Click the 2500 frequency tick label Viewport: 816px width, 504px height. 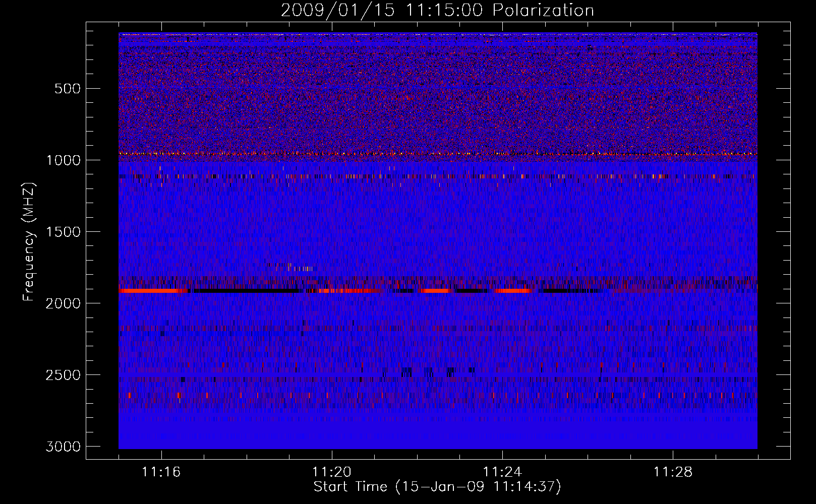pos(63,375)
